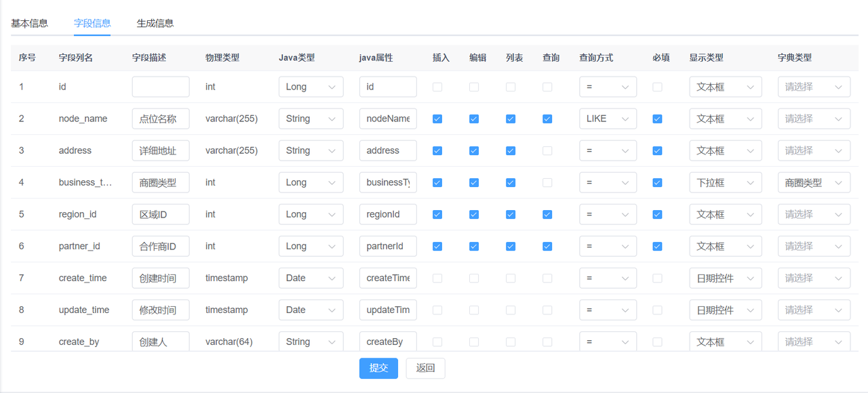Click the business_t… column name cell
The height and width of the screenshot is (393, 868).
point(85,182)
